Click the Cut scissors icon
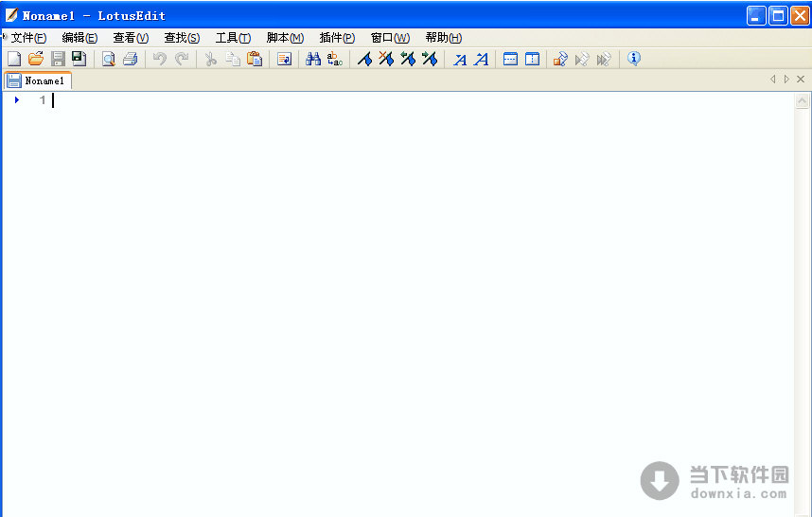Viewport: 812px width, 517px height. tap(210, 59)
